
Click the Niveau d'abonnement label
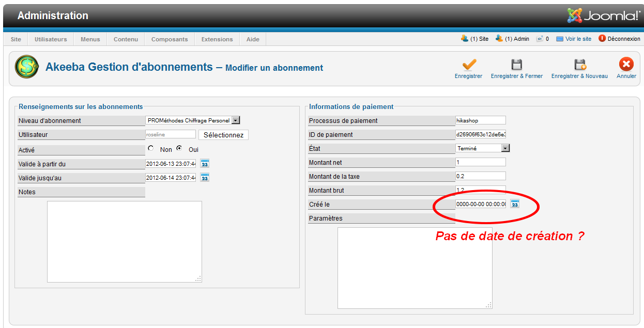coord(50,120)
